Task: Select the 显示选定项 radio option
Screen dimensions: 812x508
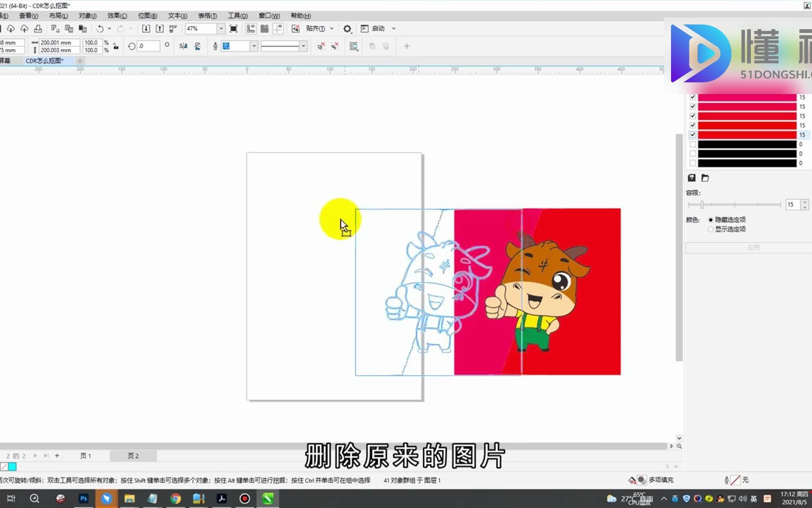Action: click(x=711, y=229)
